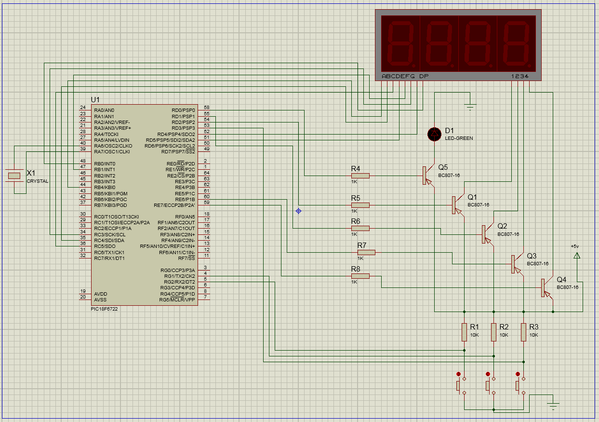This screenshot has height=422, width=599.
Task: Select the +5v power terminal
Action: coord(577,255)
